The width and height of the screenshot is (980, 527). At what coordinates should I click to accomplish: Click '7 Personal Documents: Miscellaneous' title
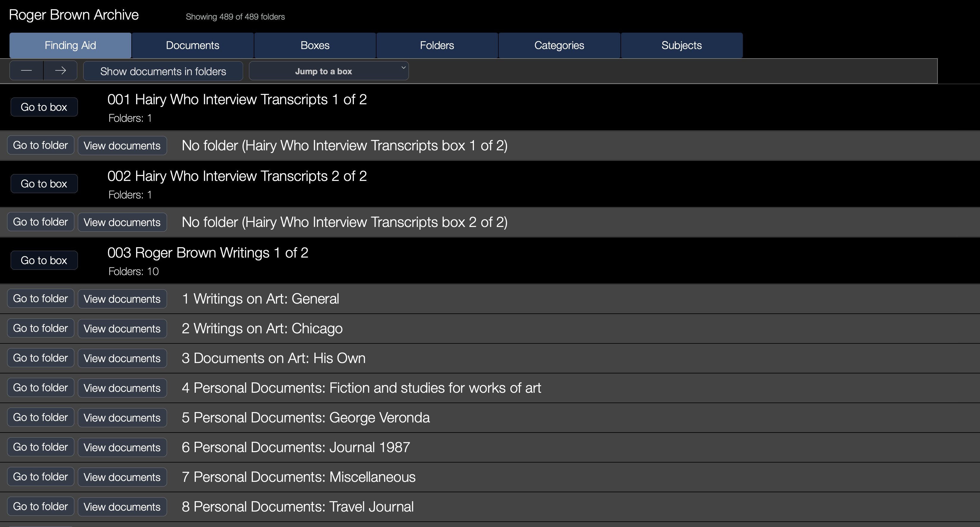coord(299,477)
